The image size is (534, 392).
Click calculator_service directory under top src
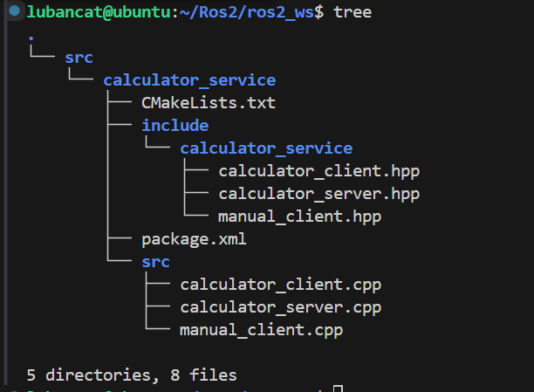tap(189, 80)
